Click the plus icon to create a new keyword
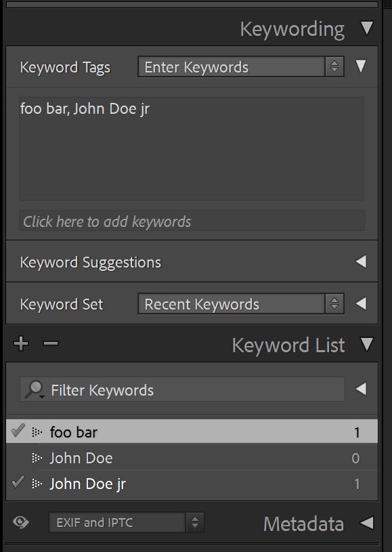Screen dimensions: 392x552 click(x=20, y=344)
